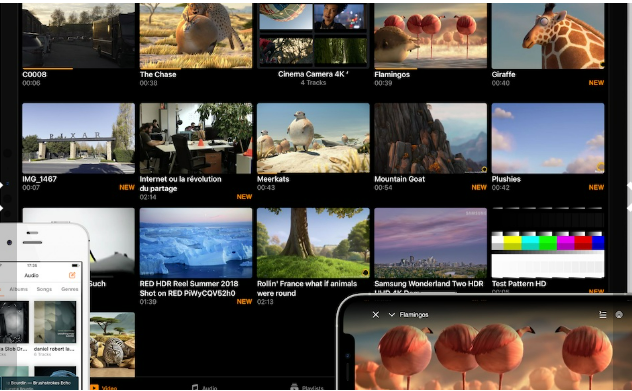This screenshot has width=632, height=391.
Task: Switch to the Genres tab
Action: [69, 289]
